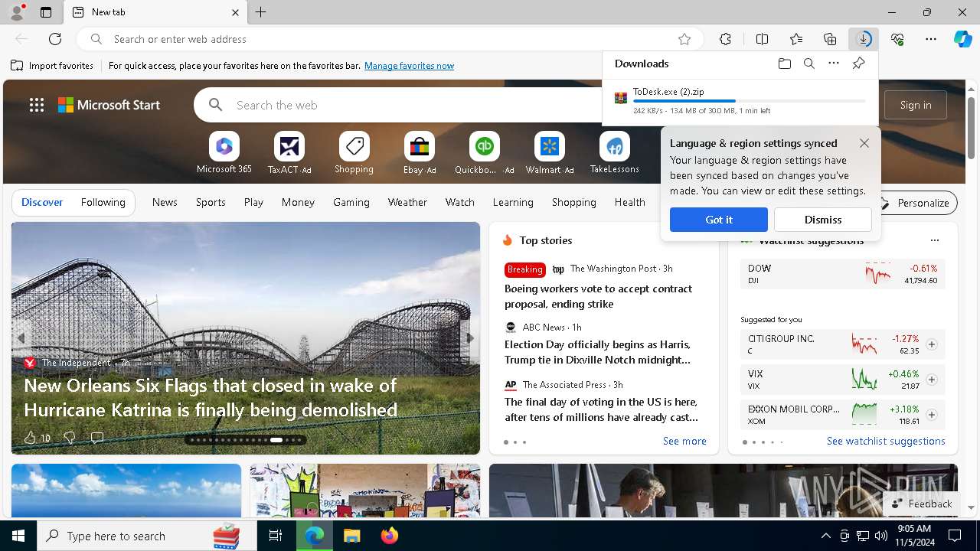Viewport: 980px width, 551px height.
Task: Open downloads folder icon in Downloads panel
Action: coord(785,64)
